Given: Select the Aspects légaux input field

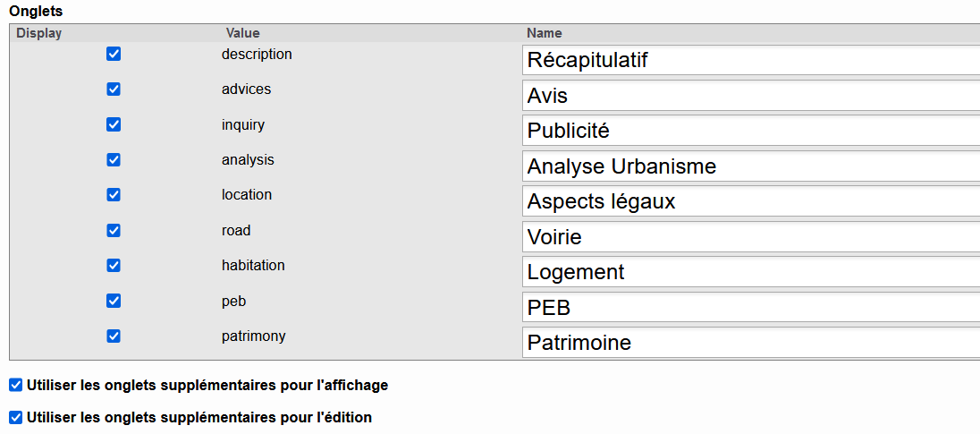Looking at the screenshot, I should 750,201.
